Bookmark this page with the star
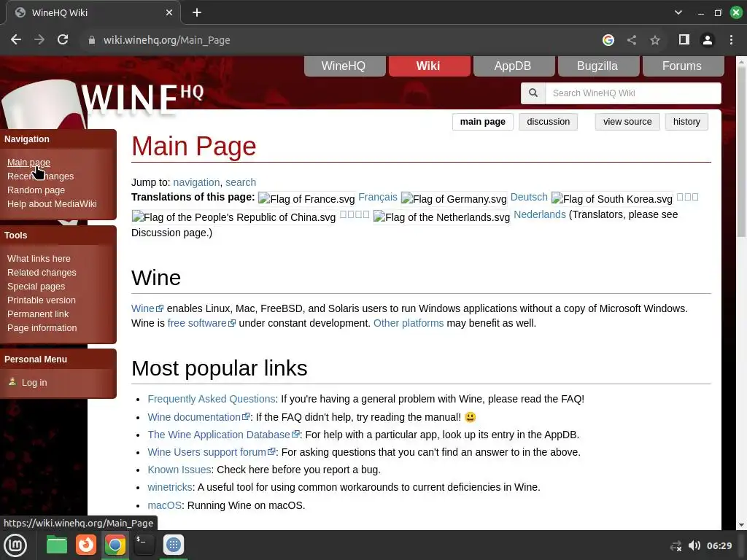Viewport: 747px width, 560px height. [655, 40]
